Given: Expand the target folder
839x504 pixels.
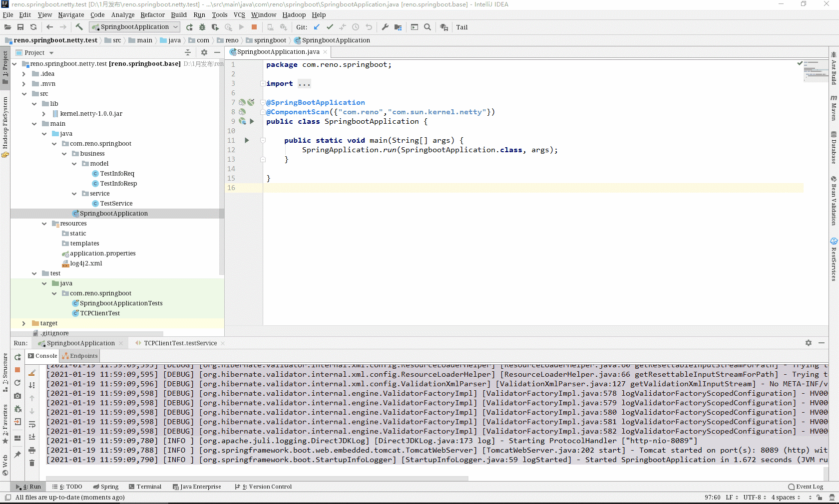Looking at the screenshot, I should [23, 323].
